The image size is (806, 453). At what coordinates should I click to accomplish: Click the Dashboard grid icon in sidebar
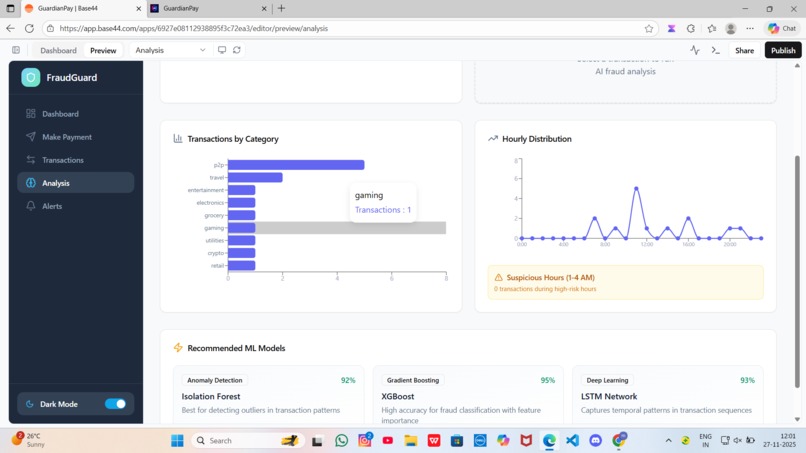(31, 114)
